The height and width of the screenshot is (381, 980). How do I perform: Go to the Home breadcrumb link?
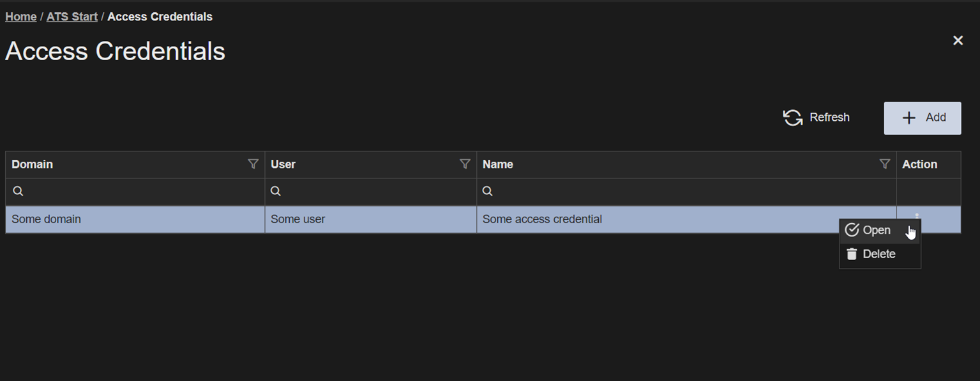(x=21, y=17)
